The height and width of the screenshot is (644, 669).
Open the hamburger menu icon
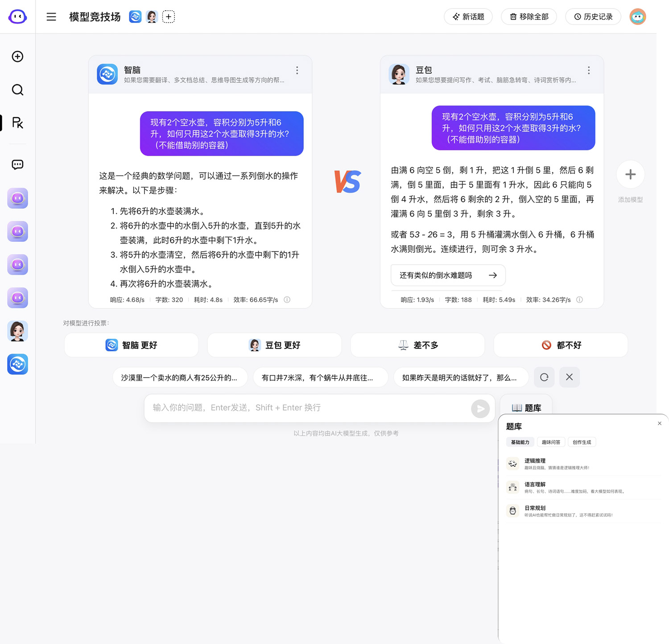[51, 17]
